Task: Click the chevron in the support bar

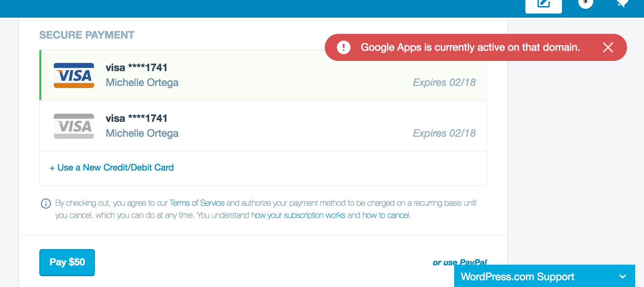Action: [x=622, y=277]
